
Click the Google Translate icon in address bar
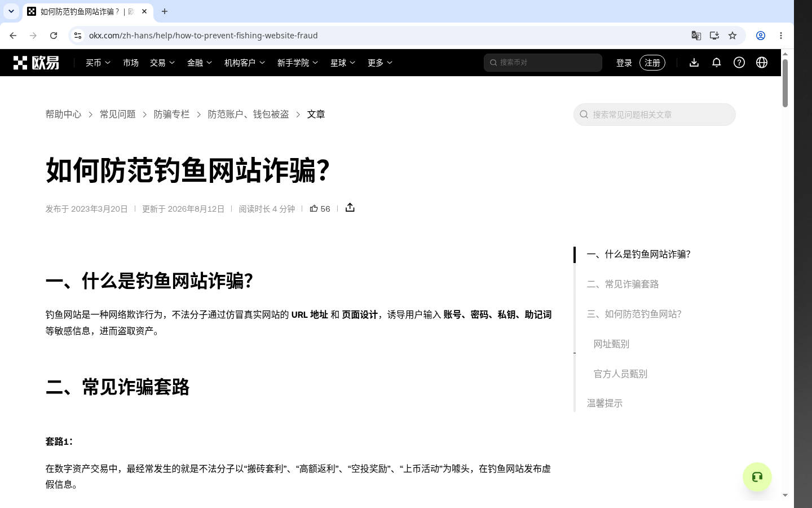click(x=696, y=36)
